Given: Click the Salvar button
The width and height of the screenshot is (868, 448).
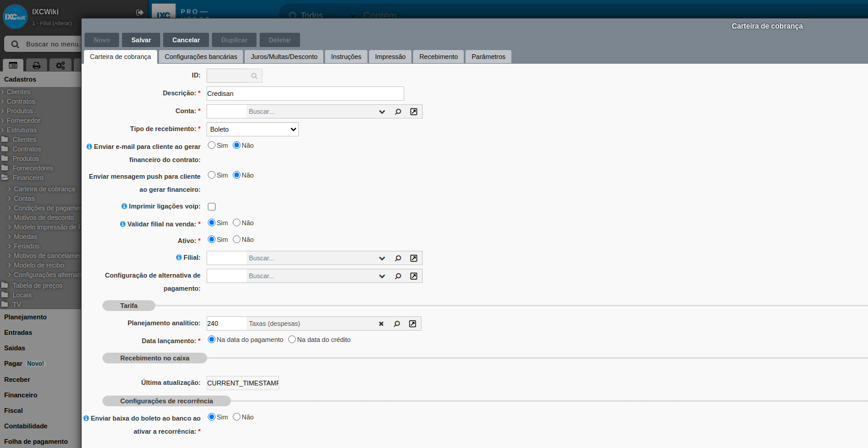Looking at the screenshot, I should (x=141, y=40).
